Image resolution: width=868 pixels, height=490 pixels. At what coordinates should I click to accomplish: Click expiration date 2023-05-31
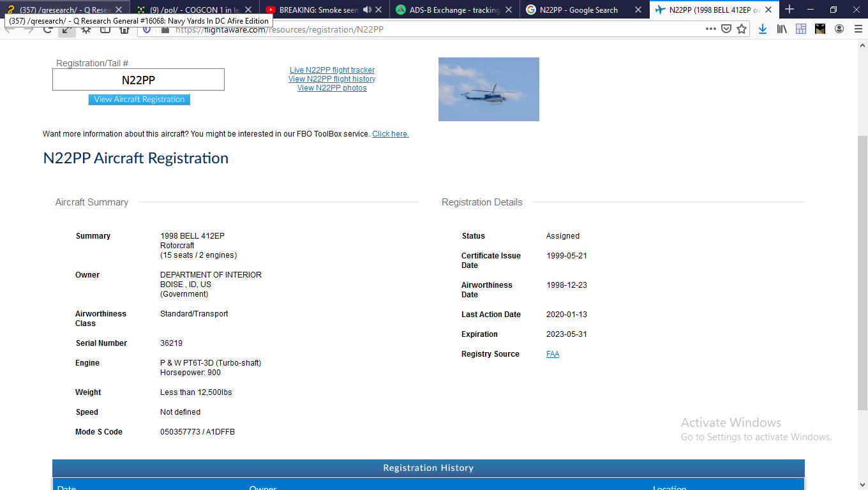point(567,334)
